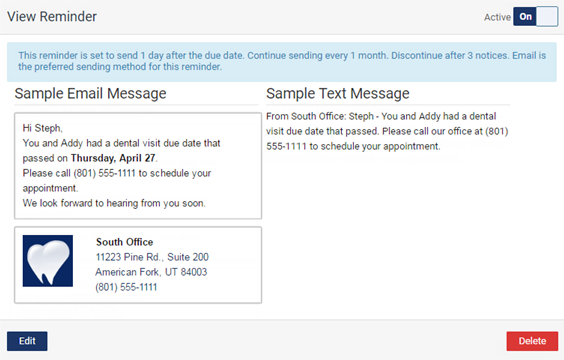Click the American Fork, UT 84003 line
The image size is (564, 360).
click(151, 272)
